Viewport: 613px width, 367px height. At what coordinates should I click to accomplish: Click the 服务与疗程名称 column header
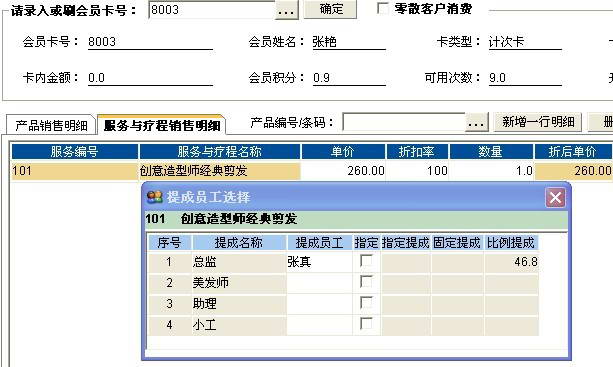(220, 152)
